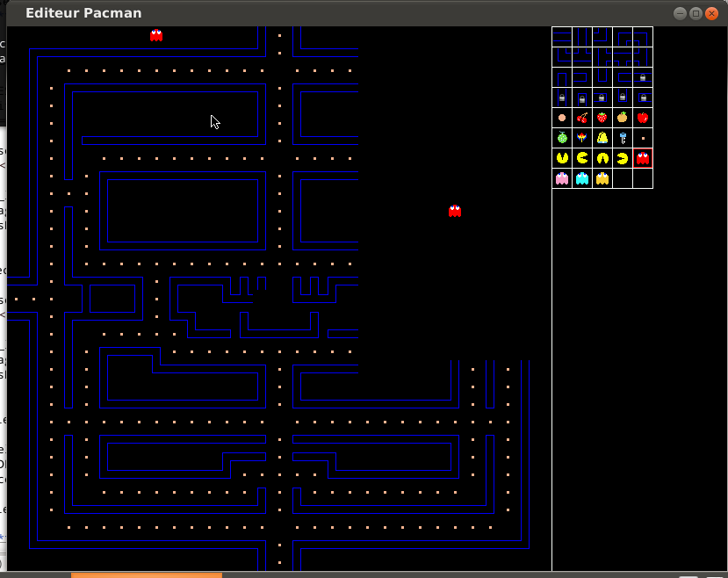This screenshot has width=728, height=578.
Task: Close the Editeur Pacman window
Action: click(x=711, y=13)
